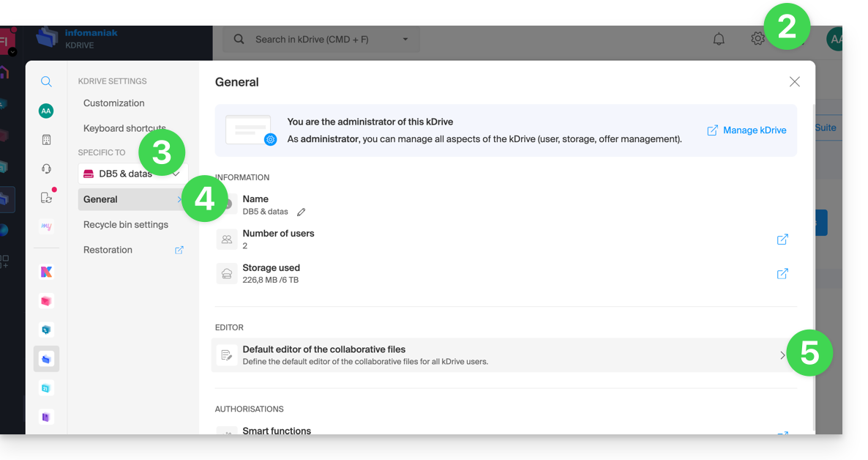
Task: Open the Restoration section
Action: click(x=108, y=250)
